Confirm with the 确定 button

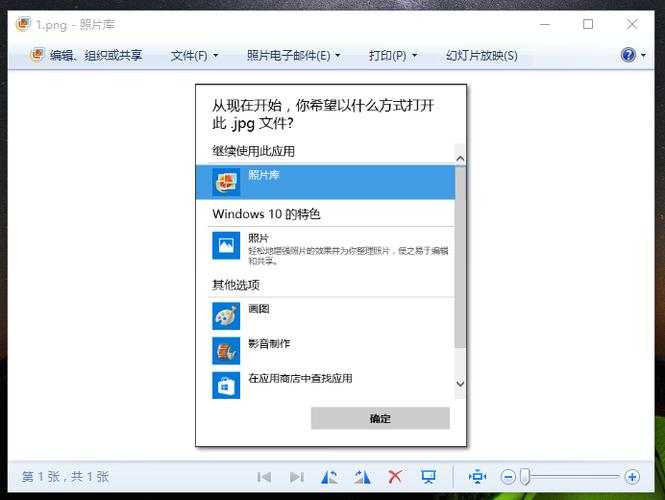pos(380,419)
